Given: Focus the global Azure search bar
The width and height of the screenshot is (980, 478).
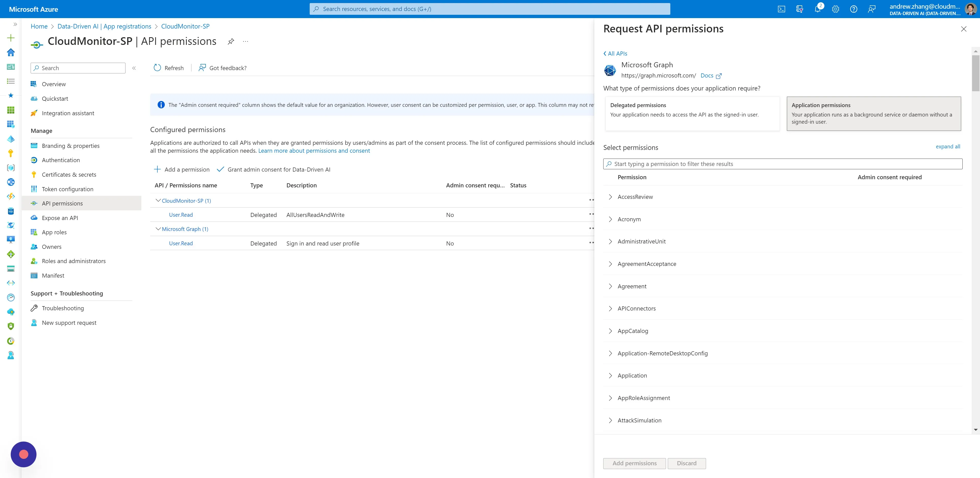Looking at the screenshot, I should point(490,9).
